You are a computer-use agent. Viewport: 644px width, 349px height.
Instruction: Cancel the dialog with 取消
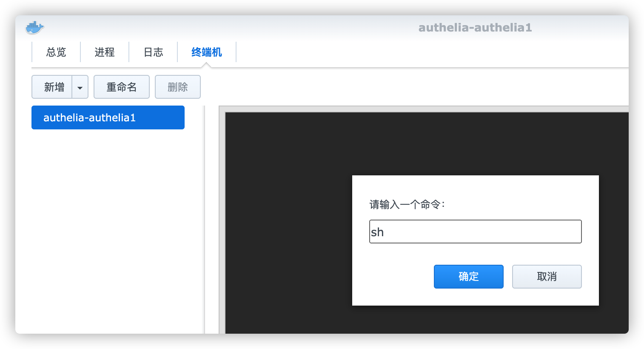(x=547, y=277)
